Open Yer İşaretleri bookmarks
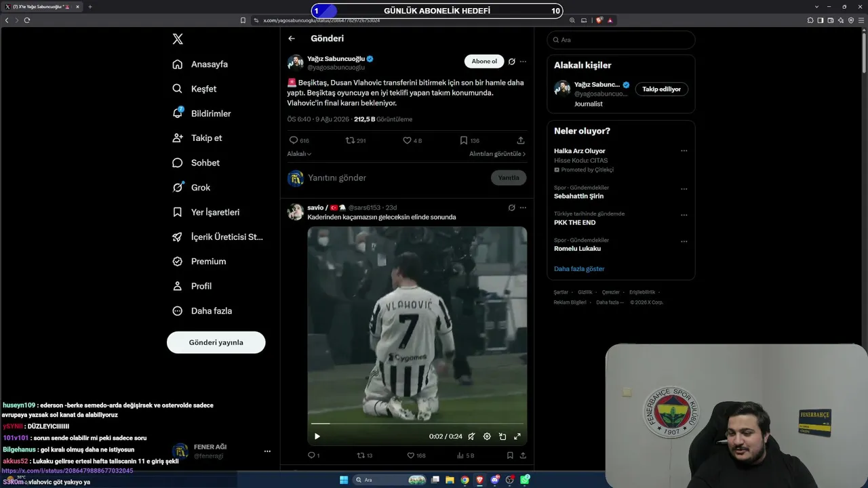This screenshot has height=488, width=868. tap(205, 212)
